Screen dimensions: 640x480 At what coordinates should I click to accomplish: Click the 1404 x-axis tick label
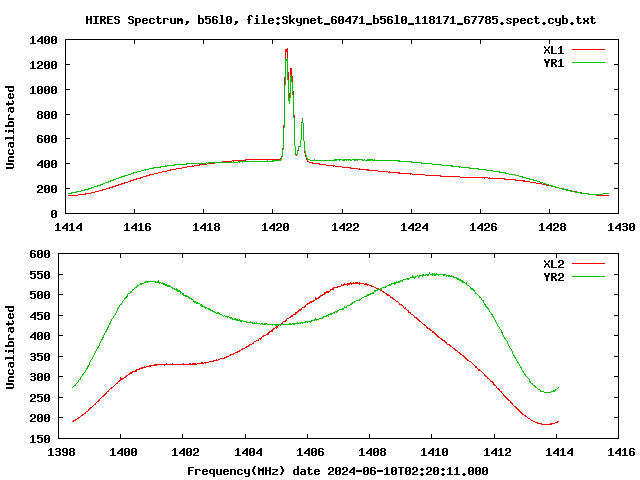point(248,452)
